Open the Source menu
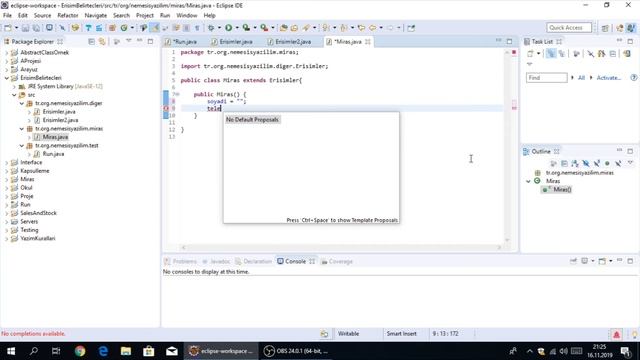Viewport: 640px width, 360px height. [42, 16]
